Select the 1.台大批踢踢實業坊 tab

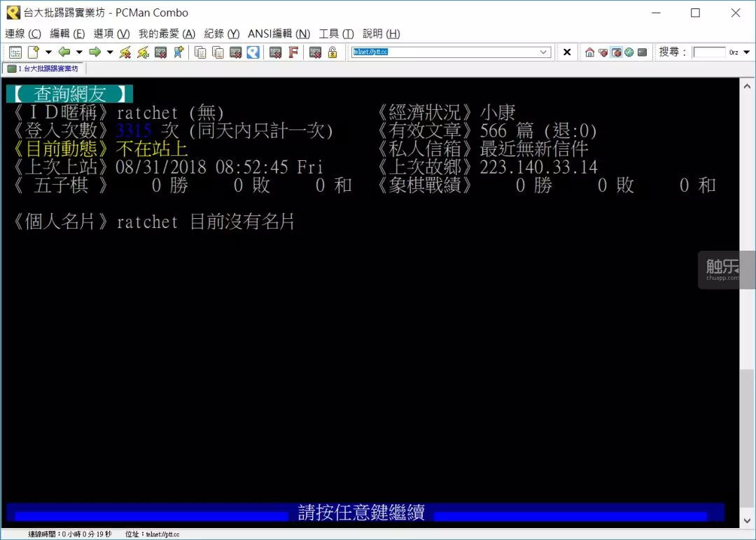tap(43, 69)
